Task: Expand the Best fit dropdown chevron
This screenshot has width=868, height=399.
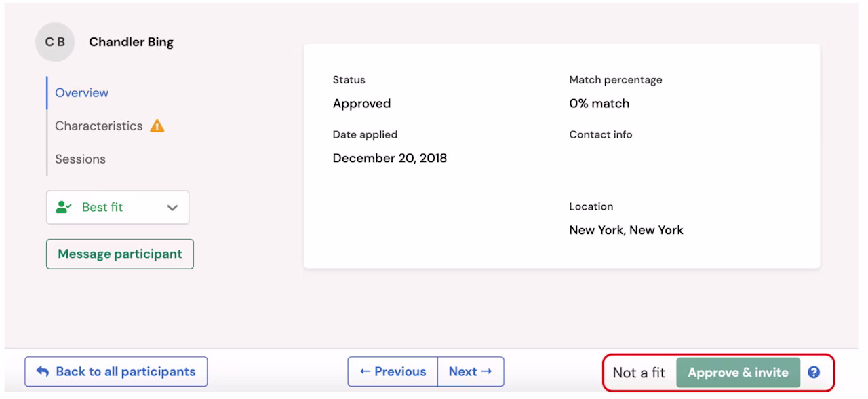Action: coord(172,208)
